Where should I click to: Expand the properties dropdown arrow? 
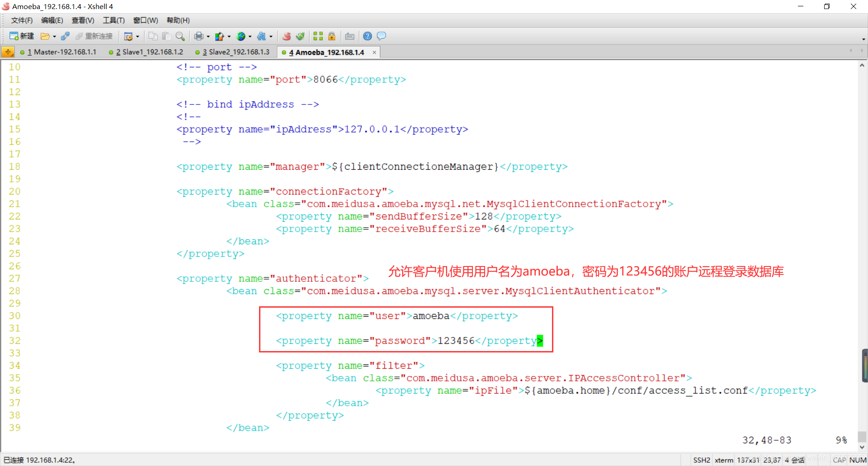(137, 37)
